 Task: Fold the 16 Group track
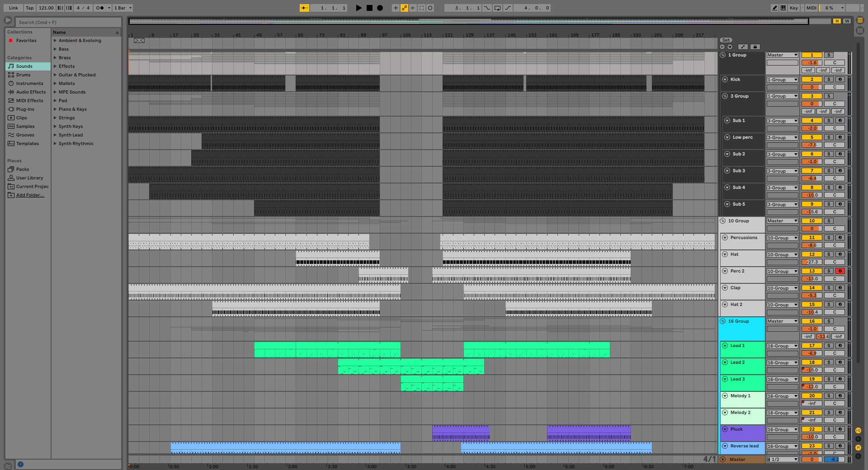[x=722, y=321]
